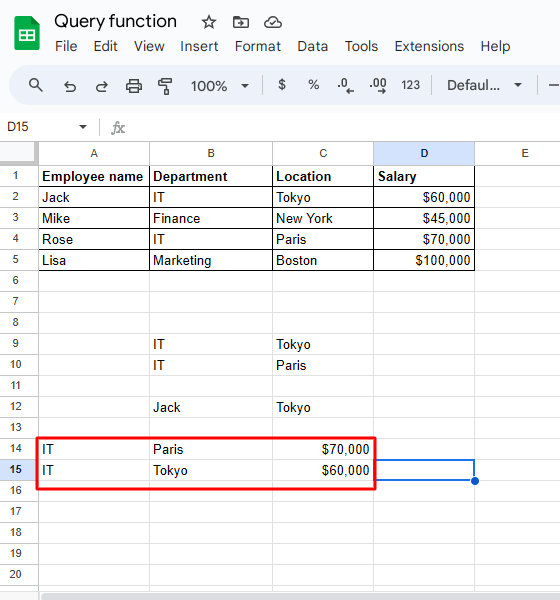
Task: Format selection as currency
Action: click(x=282, y=85)
